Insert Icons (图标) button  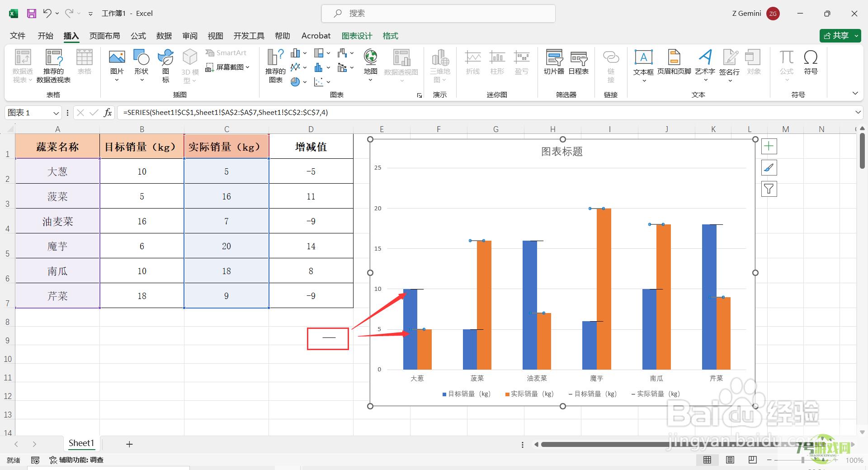pos(165,66)
